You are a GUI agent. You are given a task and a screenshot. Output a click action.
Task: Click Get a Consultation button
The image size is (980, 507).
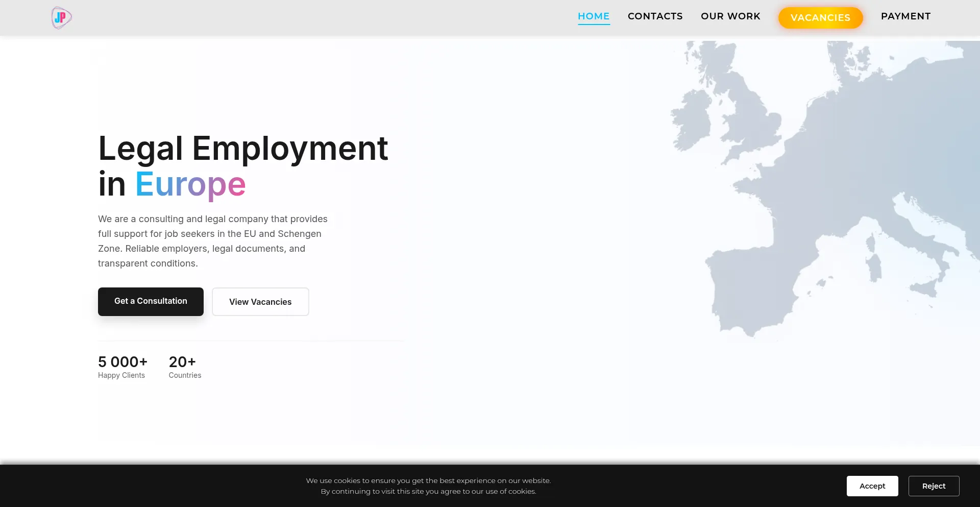point(151,301)
